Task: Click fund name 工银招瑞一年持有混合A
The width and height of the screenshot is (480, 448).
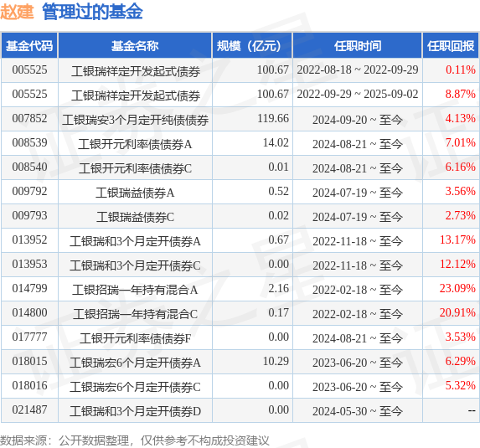Action: (x=135, y=290)
